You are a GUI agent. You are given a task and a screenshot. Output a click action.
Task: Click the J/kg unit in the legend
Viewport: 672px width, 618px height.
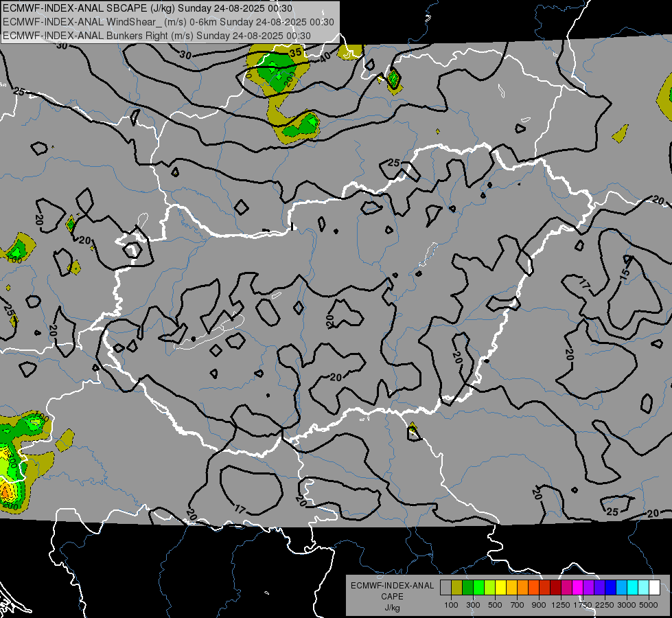coord(392,608)
